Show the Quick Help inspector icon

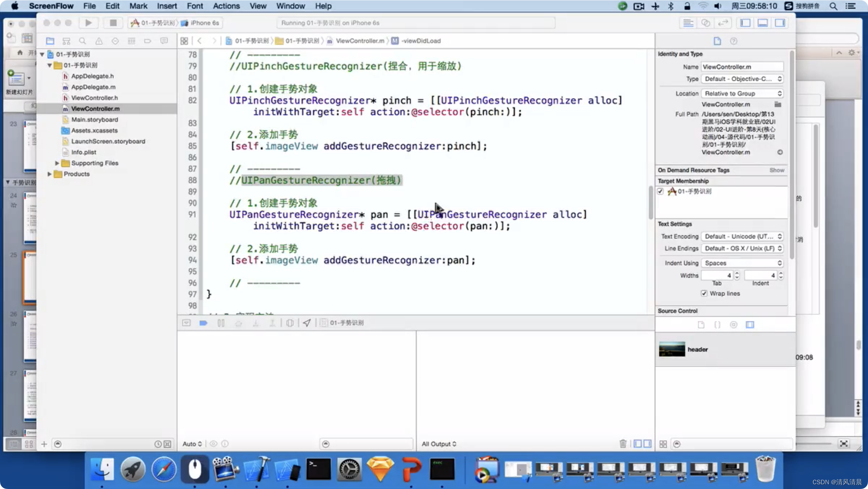(x=733, y=41)
